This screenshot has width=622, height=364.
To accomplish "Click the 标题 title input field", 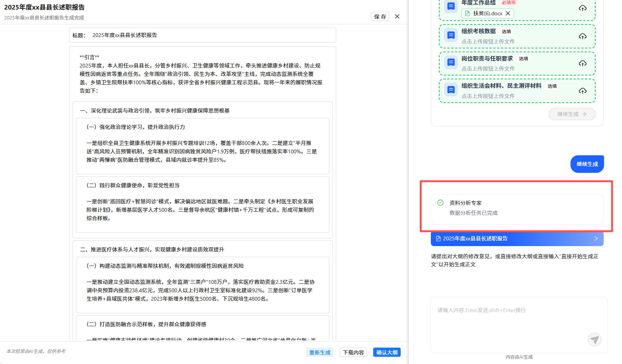I will [212, 35].
